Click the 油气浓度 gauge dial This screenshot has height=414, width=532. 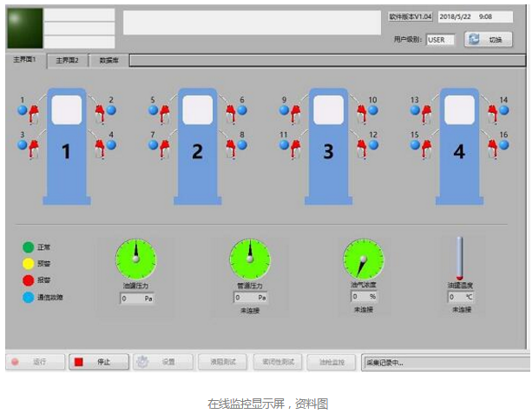[364, 259]
